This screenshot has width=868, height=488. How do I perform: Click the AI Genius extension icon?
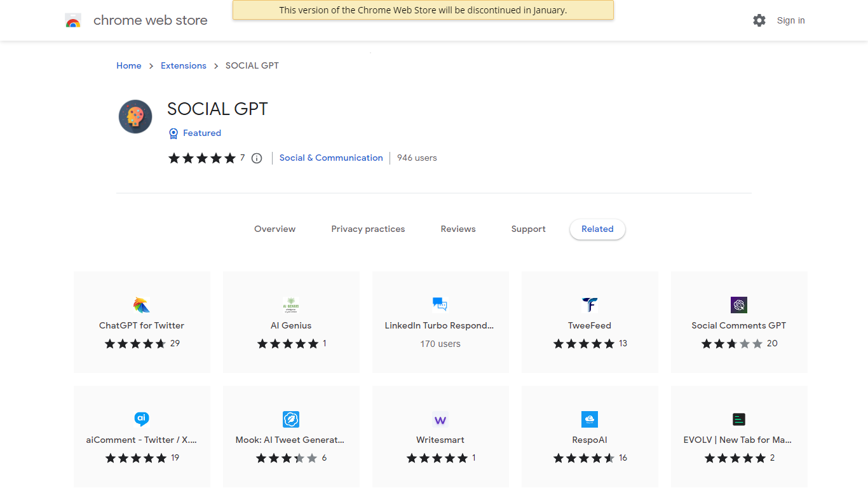point(291,305)
